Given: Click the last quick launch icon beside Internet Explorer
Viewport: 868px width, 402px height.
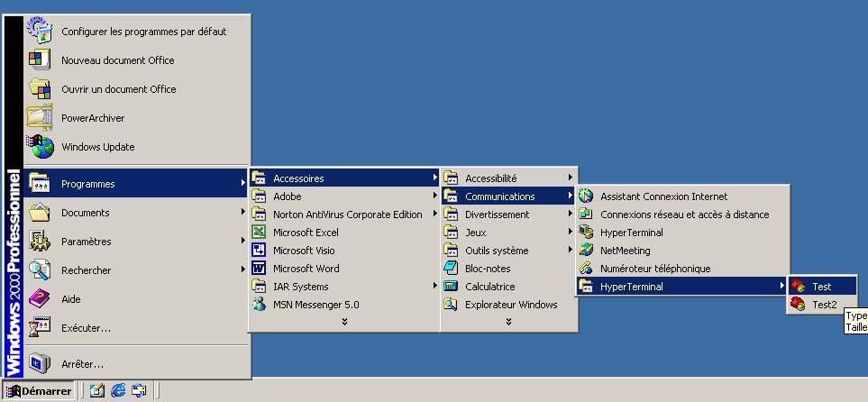Looking at the screenshot, I should point(139,390).
